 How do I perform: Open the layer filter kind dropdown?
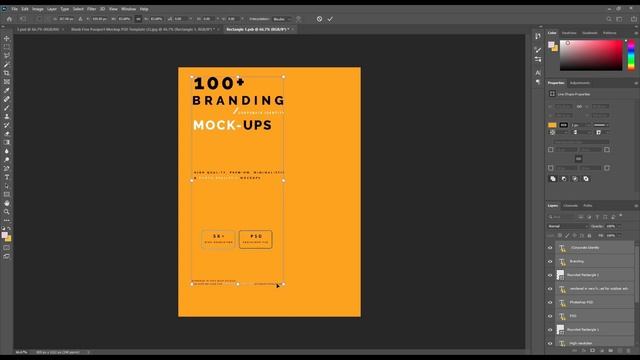coord(562,217)
